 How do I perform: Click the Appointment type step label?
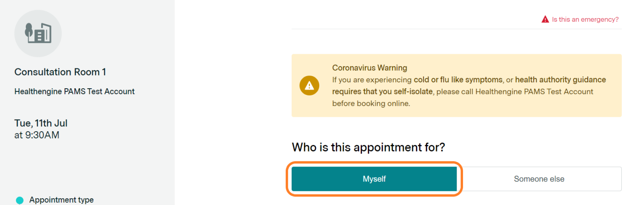point(61,200)
